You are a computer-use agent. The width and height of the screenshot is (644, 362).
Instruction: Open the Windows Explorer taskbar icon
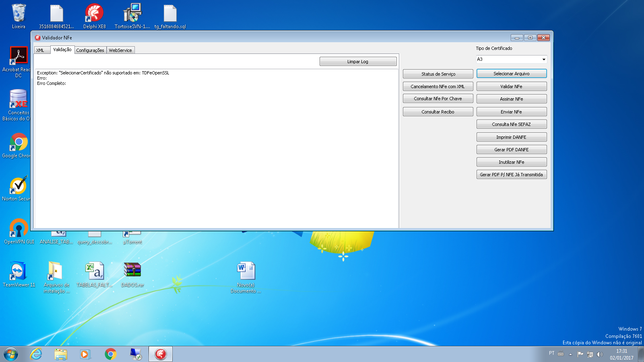61,354
